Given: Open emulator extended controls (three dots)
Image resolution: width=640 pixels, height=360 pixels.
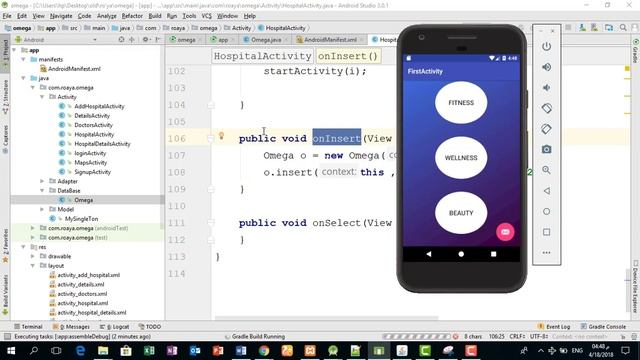Looking at the screenshot, I should pyautogui.click(x=547, y=253).
